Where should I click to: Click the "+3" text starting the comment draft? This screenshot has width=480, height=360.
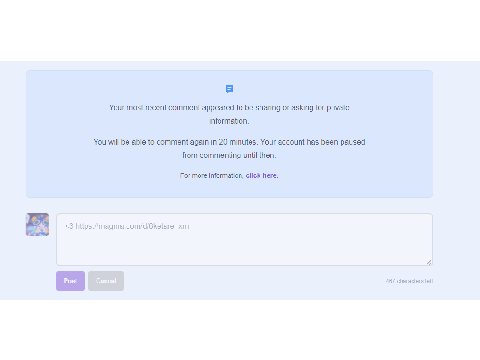[x=69, y=226]
